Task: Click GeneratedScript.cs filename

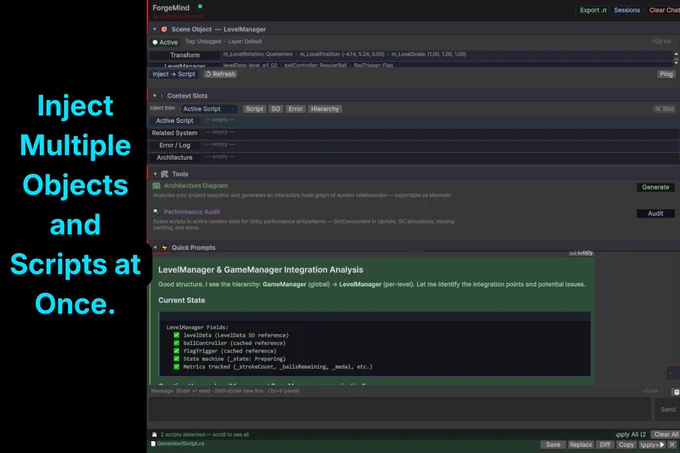Action: click(180, 443)
